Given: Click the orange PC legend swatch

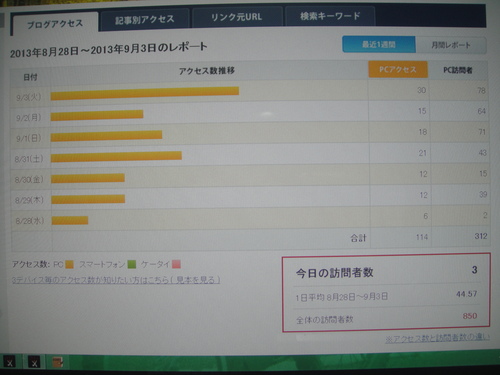Looking at the screenshot, I should (69, 265).
